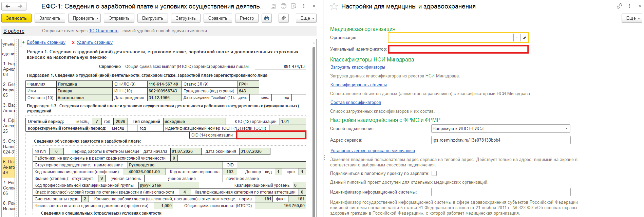Image resolution: width=644 pixels, height=217 pixels.
Task: Click the Классифицировать объекты link
Action: click(359, 85)
